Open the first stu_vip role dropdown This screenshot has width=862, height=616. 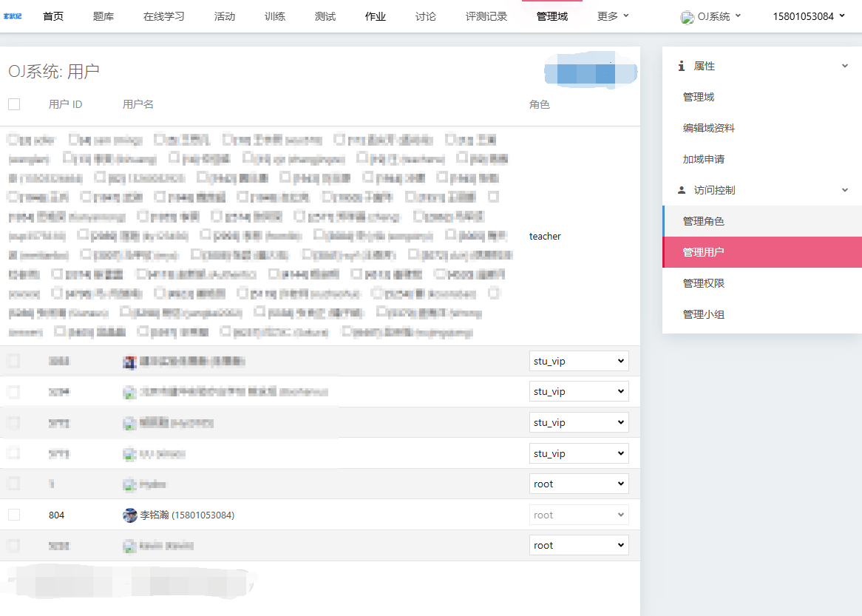tap(579, 361)
